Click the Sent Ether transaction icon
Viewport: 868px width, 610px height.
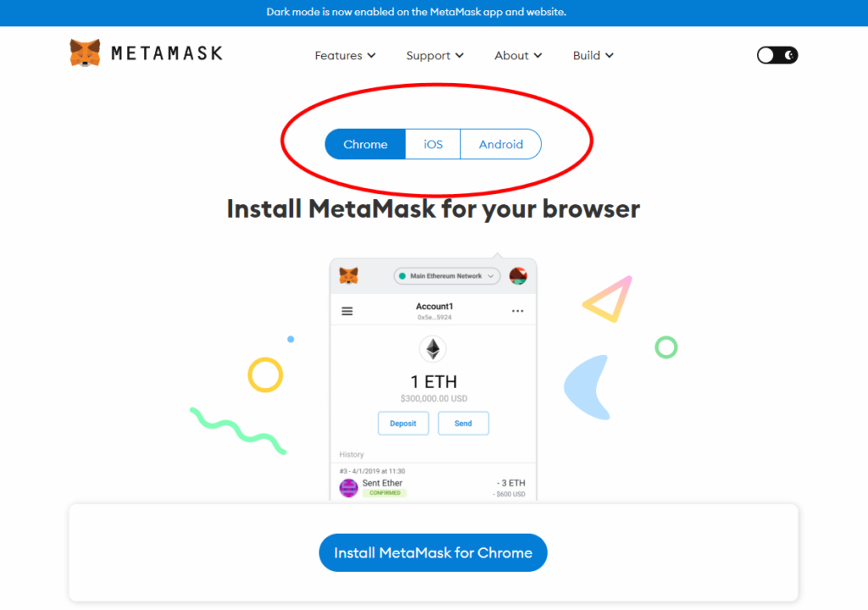[348, 488]
